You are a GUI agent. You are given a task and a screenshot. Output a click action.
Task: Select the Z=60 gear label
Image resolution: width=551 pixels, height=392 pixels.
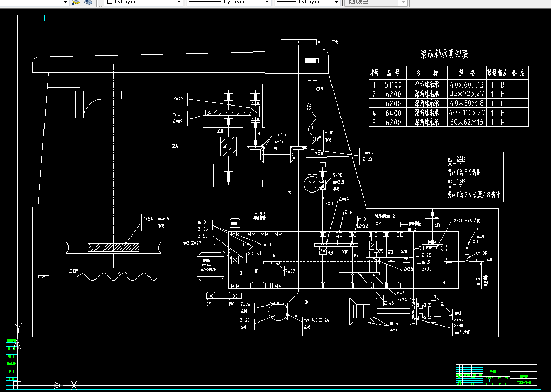click(x=178, y=120)
